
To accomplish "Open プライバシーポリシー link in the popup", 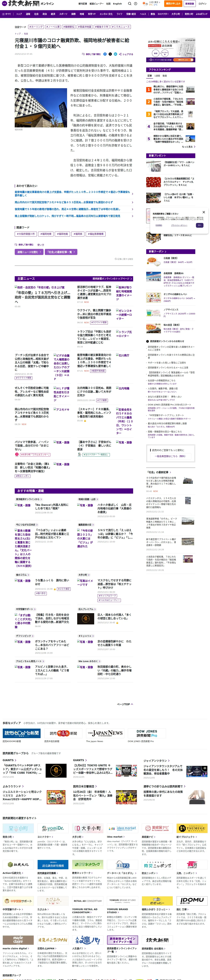I will (x=179, y=225).
